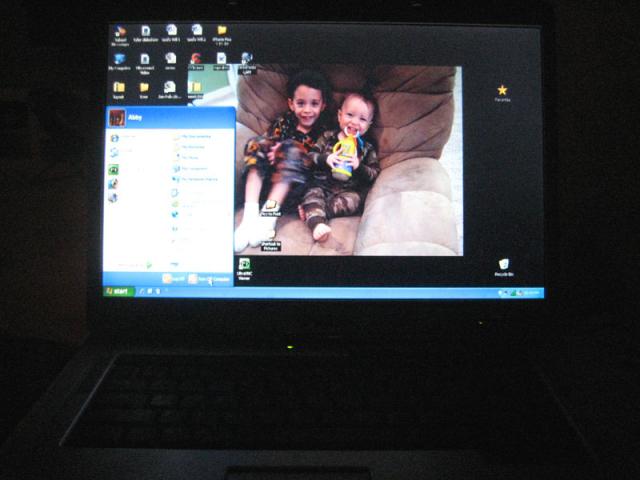This screenshot has height=480, width=640.
Task: Click a Quick Launch icon beside Start
Action: point(143,291)
